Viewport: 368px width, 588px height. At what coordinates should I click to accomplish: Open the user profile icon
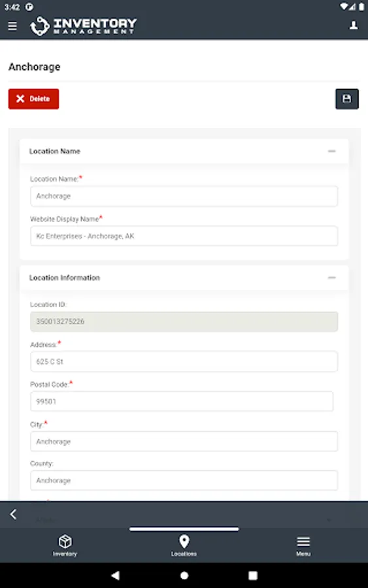(x=354, y=25)
